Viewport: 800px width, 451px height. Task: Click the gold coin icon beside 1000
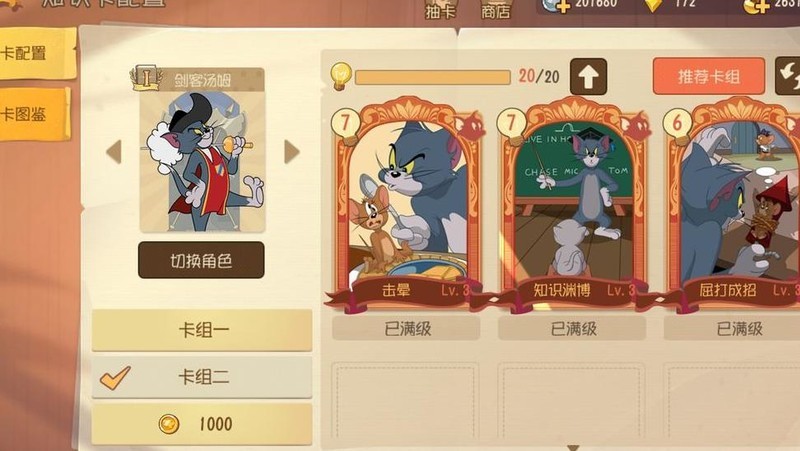tap(169, 424)
